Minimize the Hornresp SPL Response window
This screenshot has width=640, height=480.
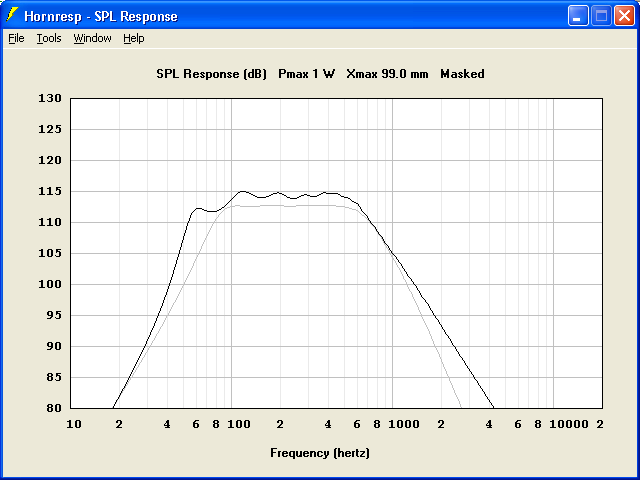(578, 16)
